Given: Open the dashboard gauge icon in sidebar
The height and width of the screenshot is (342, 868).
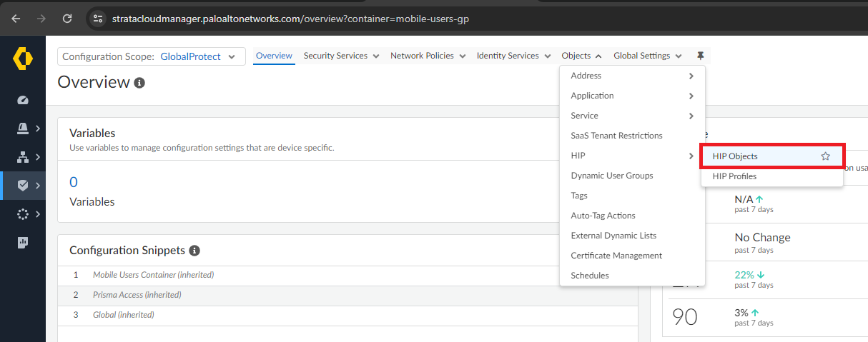Looking at the screenshot, I should pos(22,100).
